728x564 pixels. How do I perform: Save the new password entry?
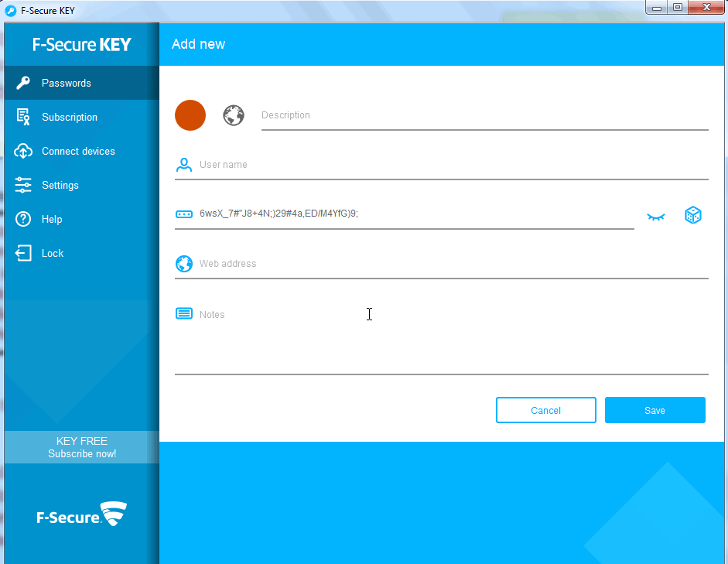655,410
